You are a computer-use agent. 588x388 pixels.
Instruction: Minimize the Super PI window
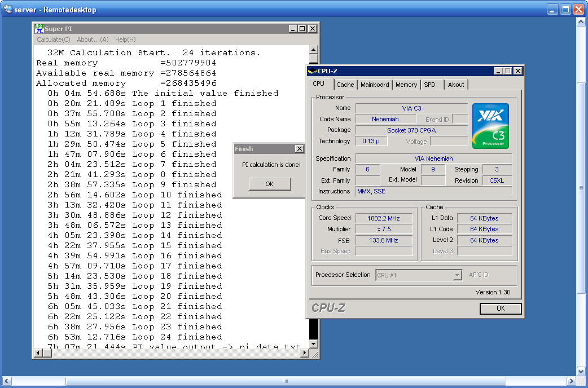pyautogui.click(x=293, y=29)
